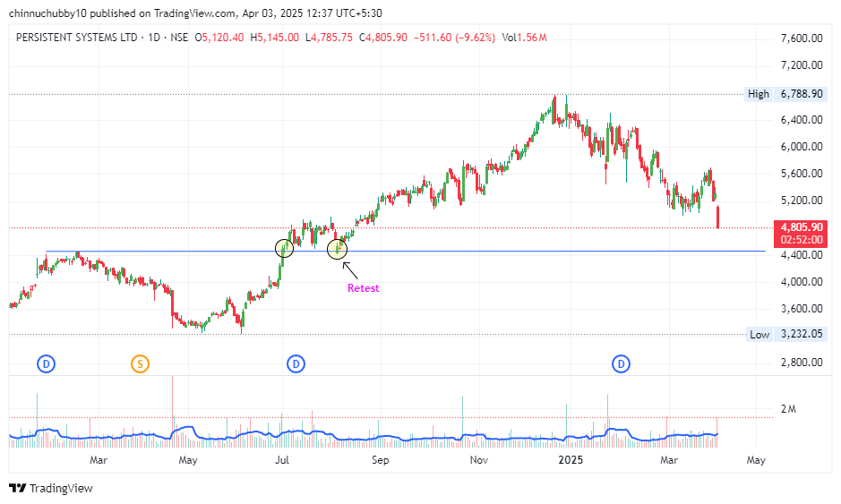
Task: Click the 5,600.00 price axis label
Action: tap(802, 173)
